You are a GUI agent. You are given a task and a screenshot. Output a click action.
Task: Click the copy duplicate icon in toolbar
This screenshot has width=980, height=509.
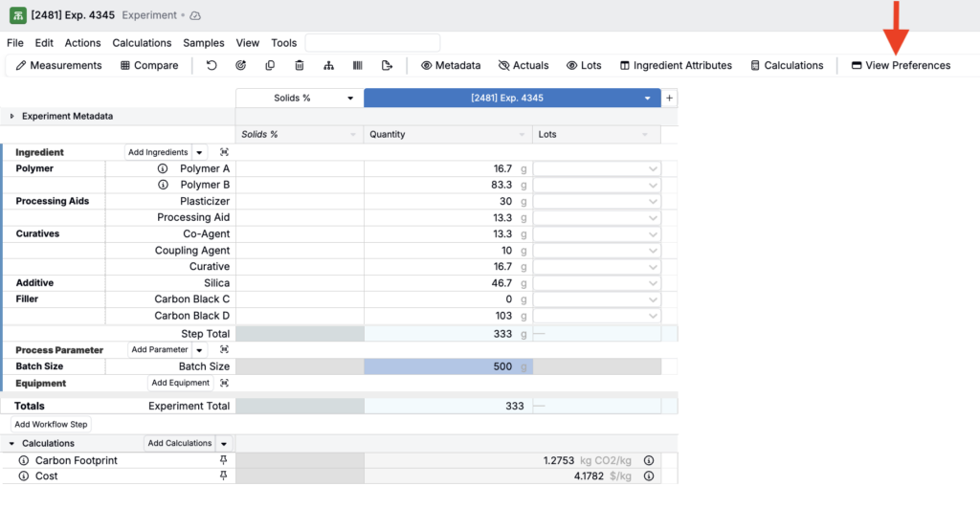(x=270, y=65)
